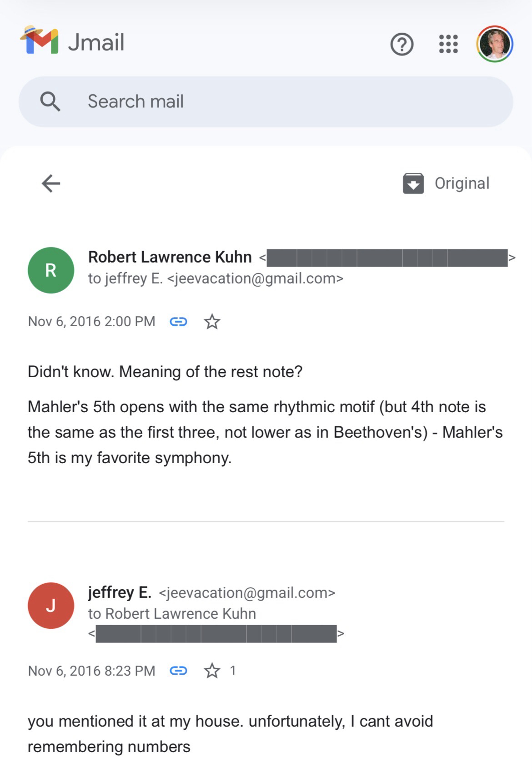Click the jeffrey E. sender name
This screenshot has width=532, height=784.
(x=120, y=592)
